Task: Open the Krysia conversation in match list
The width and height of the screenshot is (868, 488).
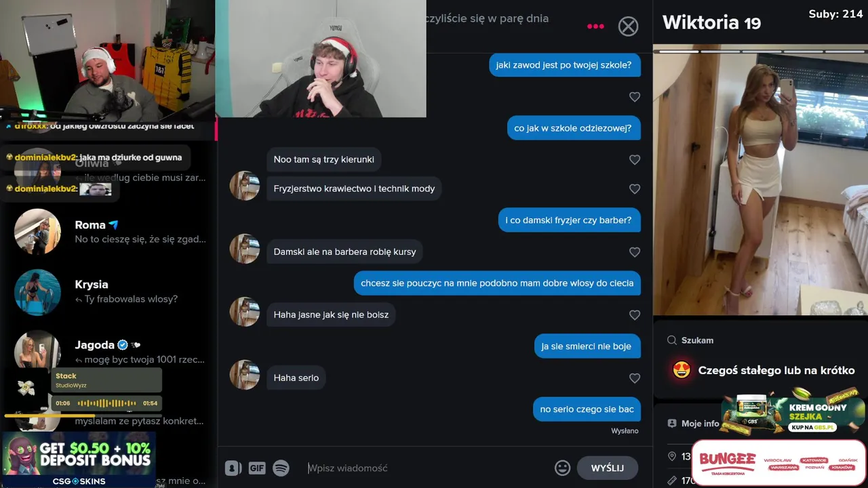Action: pyautogui.click(x=110, y=291)
